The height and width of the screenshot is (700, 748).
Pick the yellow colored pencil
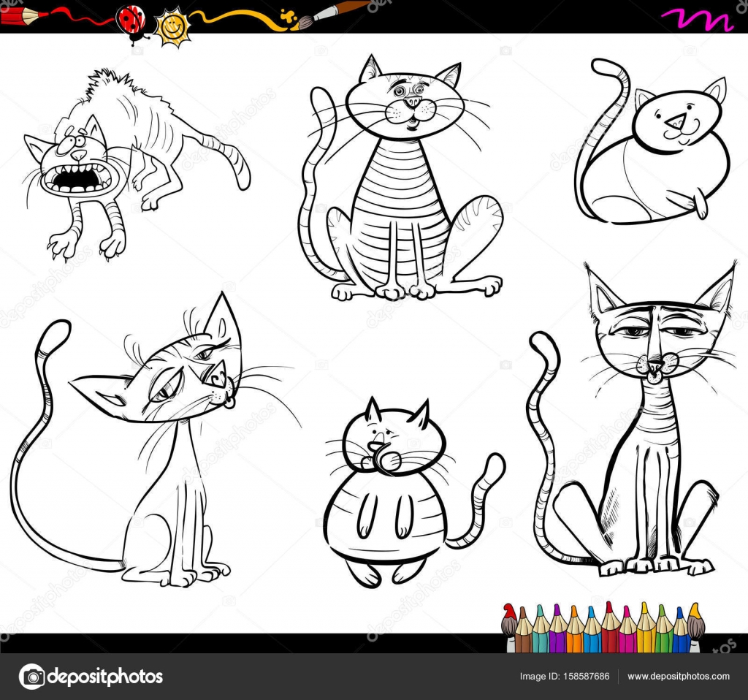[x=646, y=628]
